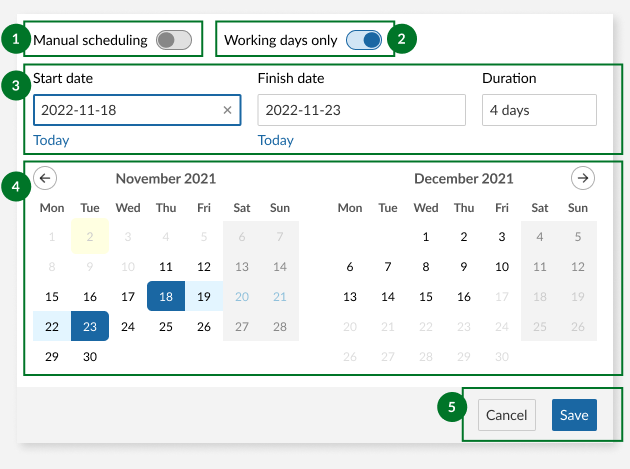Screen dimensions: 630x469
Task: Pick November 30 in the calendar
Action: [x=90, y=357]
